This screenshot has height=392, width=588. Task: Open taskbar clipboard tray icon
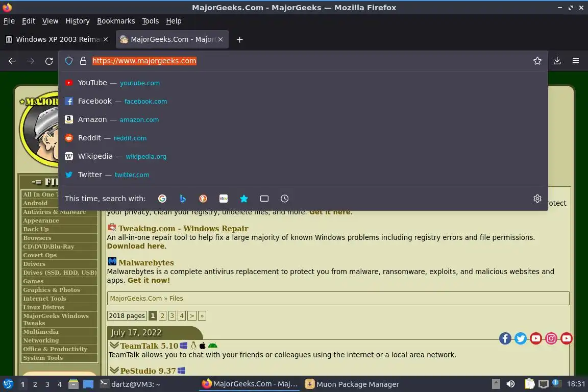(x=529, y=384)
